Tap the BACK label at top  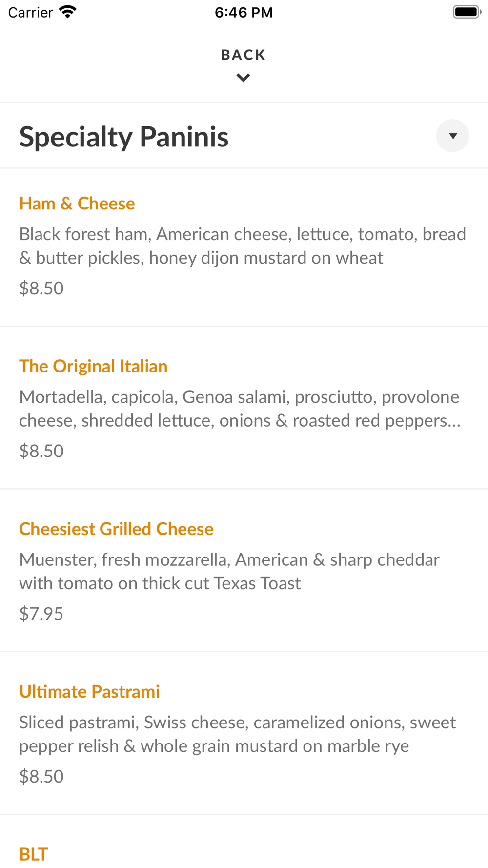coord(243,55)
